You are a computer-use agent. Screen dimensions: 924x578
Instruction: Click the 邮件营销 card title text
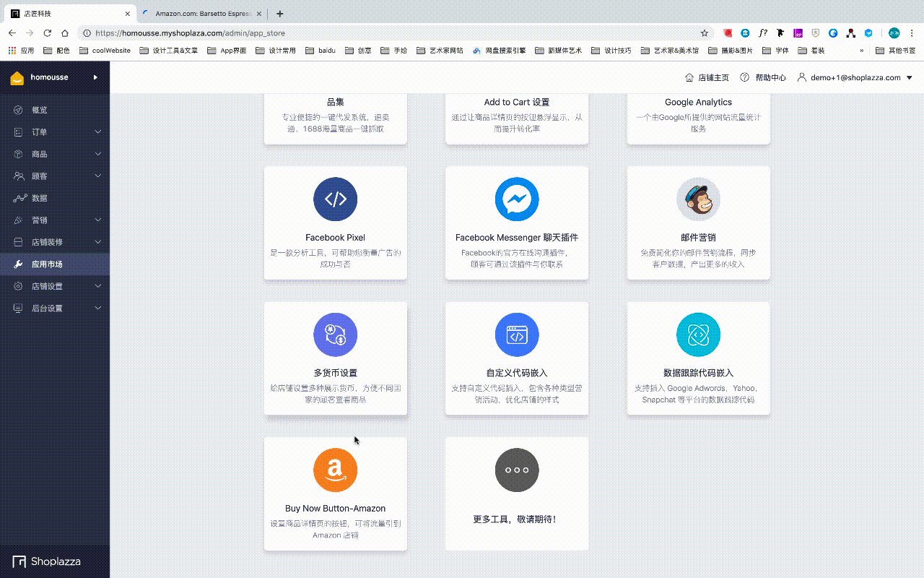(698, 238)
